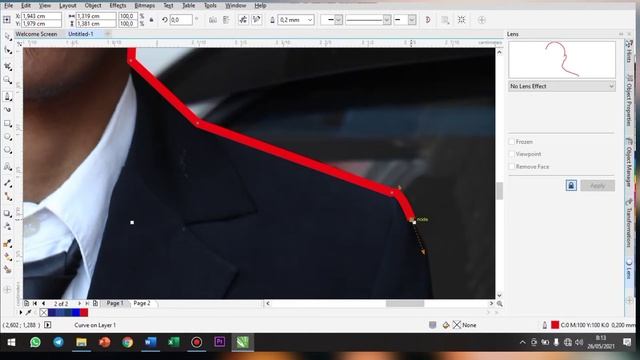
Task: Expand the color palette flyout arrow
Action: [x=20, y=313]
